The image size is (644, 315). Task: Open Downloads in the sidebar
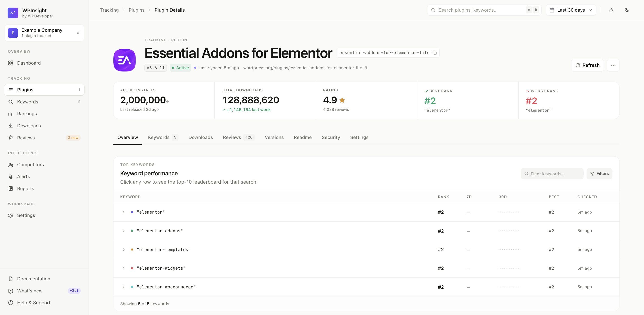(44, 126)
